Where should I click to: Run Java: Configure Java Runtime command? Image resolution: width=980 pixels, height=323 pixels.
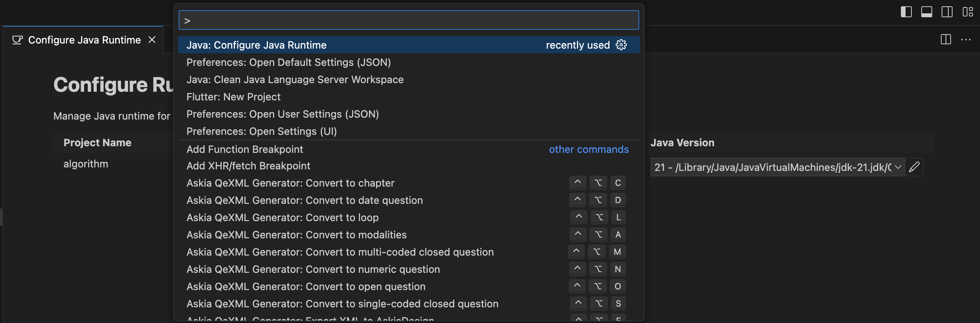(409, 45)
